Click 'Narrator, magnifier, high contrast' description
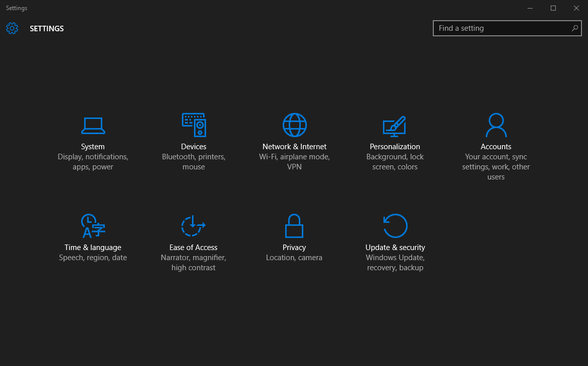This screenshot has height=366, width=588. point(193,263)
